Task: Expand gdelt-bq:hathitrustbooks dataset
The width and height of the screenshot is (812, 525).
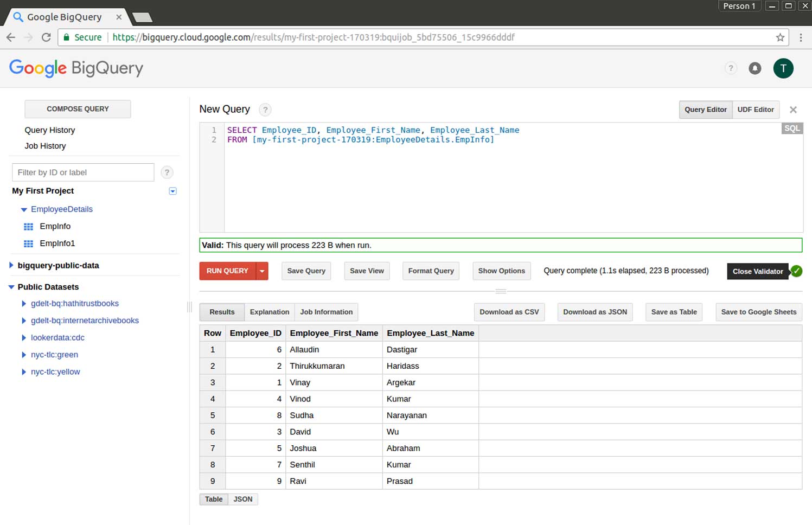Action: click(x=24, y=304)
